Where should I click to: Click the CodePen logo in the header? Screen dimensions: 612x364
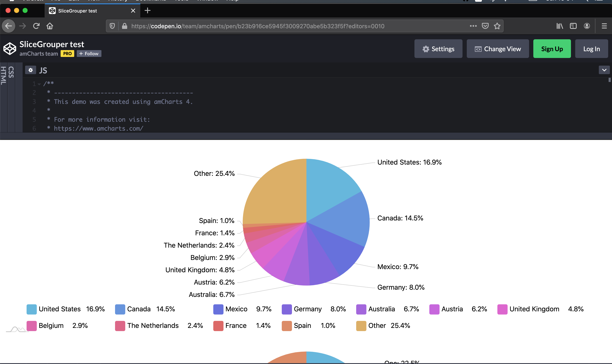(x=10, y=48)
